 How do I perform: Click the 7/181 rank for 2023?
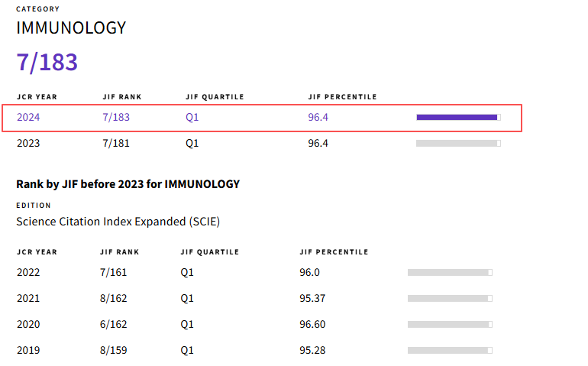pyautogui.click(x=115, y=143)
